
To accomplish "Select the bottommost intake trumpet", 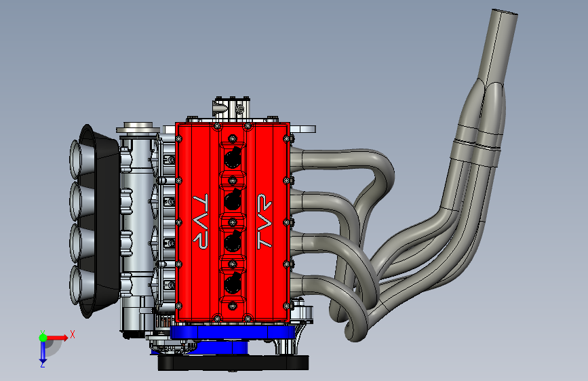I will tap(81, 285).
